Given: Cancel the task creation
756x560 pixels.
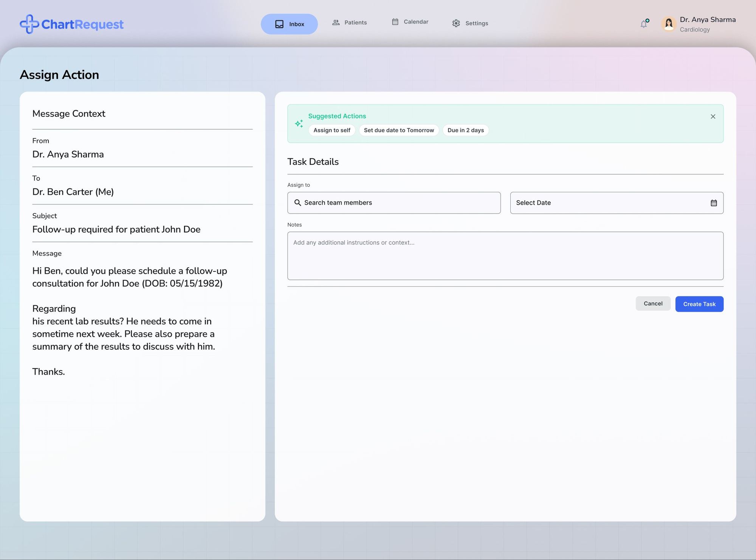Looking at the screenshot, I should 653,304.
